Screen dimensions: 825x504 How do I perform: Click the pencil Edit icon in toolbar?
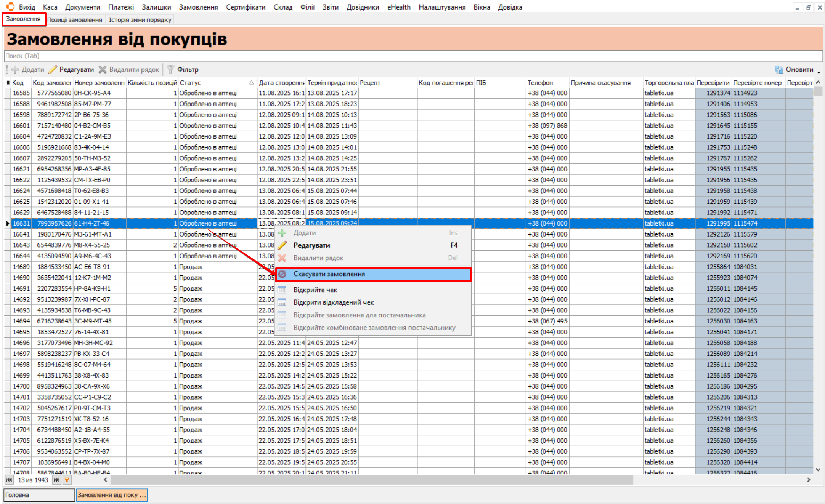(x=53, y=69)
